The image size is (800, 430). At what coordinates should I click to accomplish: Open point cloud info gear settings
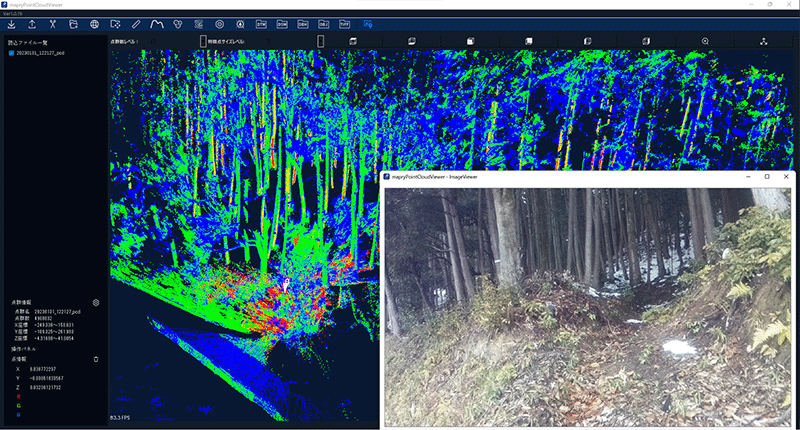96,301
